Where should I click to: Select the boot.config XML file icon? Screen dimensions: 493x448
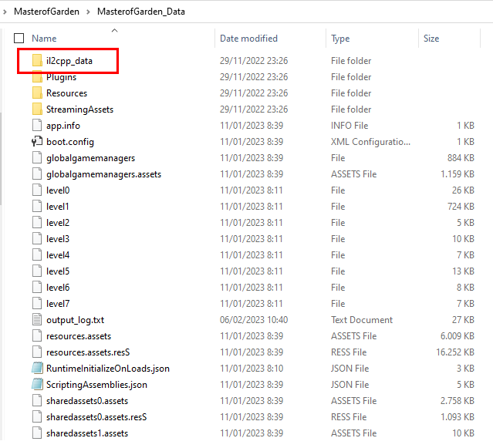37,141
